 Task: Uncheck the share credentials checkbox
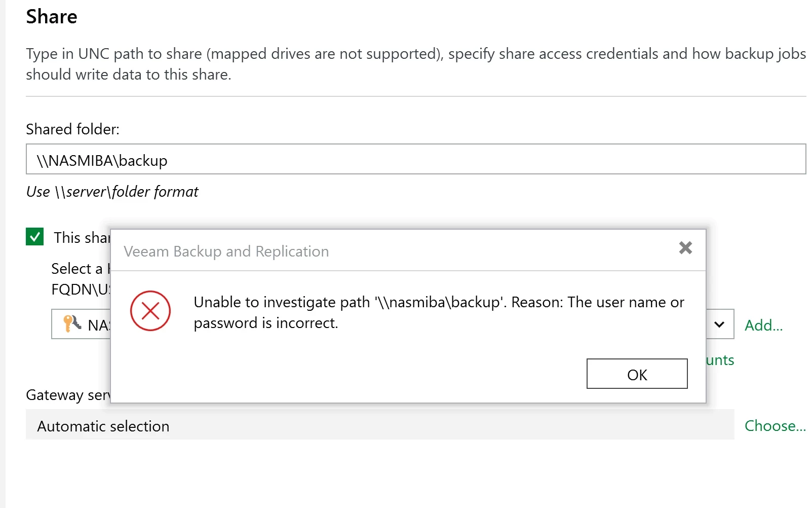coord(35,237)
